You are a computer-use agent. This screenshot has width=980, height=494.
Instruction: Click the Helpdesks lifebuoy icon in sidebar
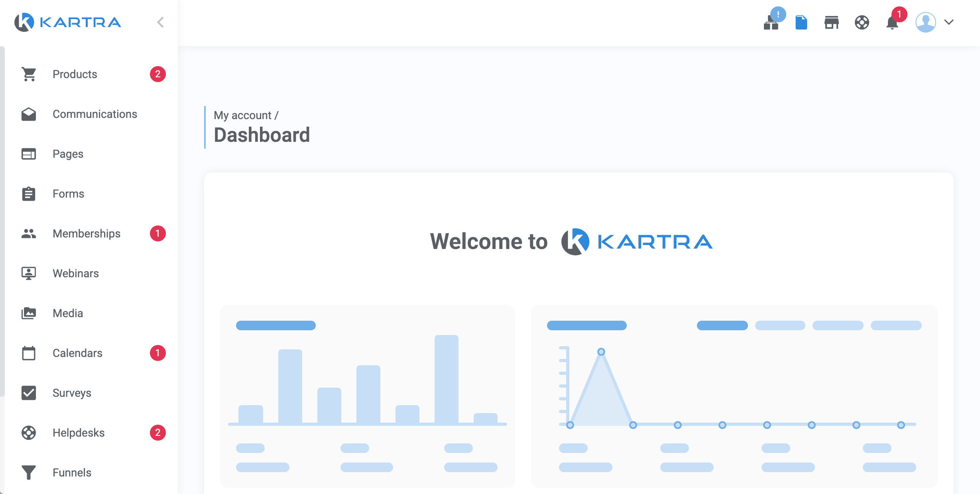29,433
